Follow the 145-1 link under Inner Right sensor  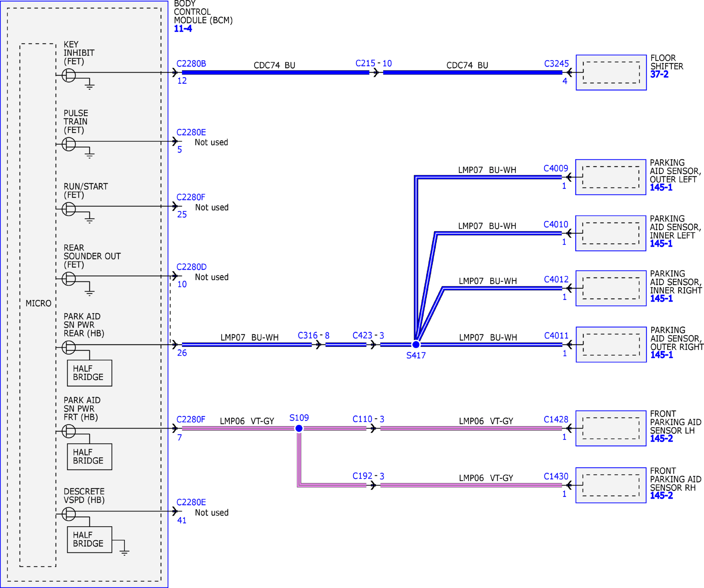[661, 299]
